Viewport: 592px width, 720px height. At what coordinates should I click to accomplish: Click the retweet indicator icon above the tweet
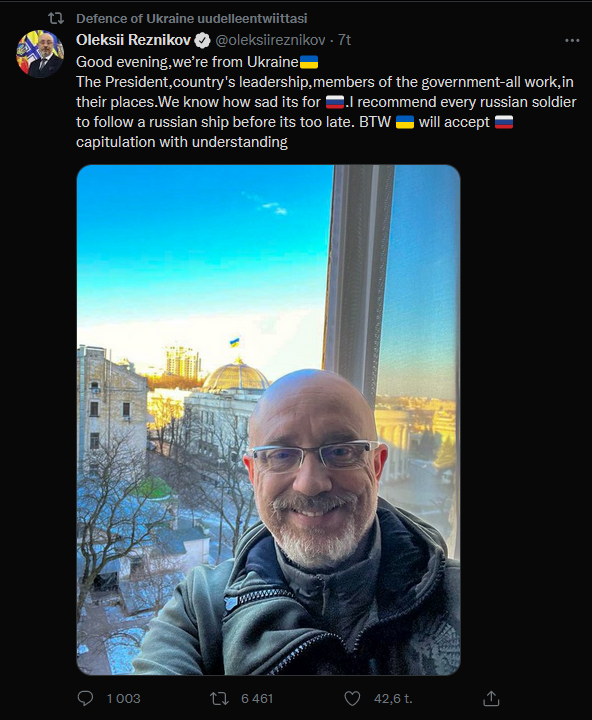(x=56, y=18)
